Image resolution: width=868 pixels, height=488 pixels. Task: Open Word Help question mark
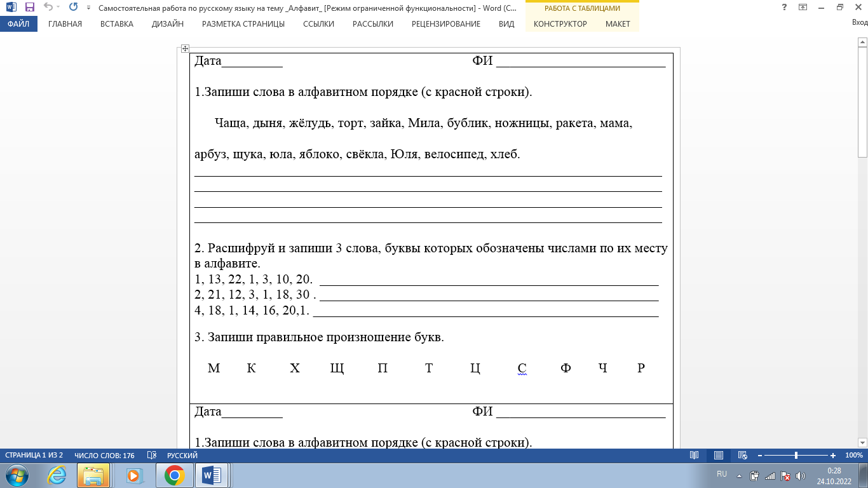pyautogui.click(x=783, y=8)
